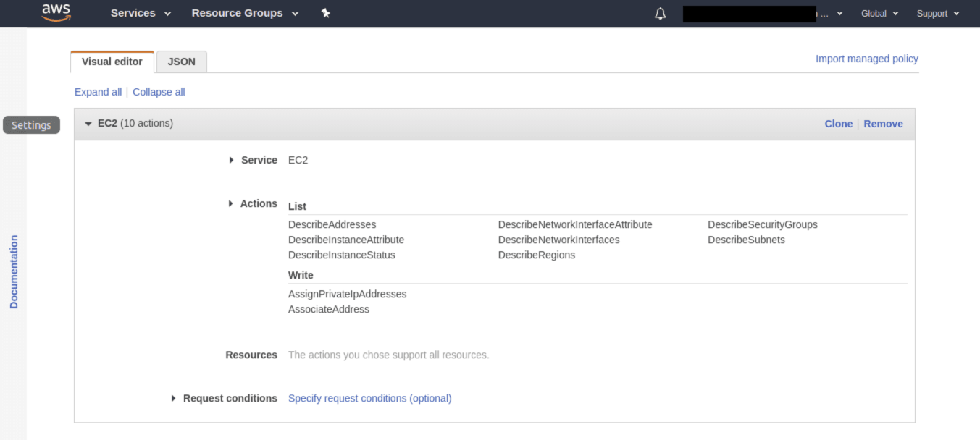The width and height of the screenshot is (980, 440).
Task: Click the AWS logo icon
Action: click(56, 12)
